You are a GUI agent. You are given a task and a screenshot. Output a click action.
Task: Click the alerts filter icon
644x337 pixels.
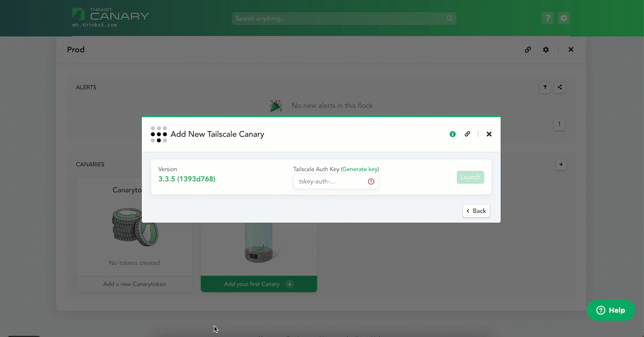pos(545,88)
